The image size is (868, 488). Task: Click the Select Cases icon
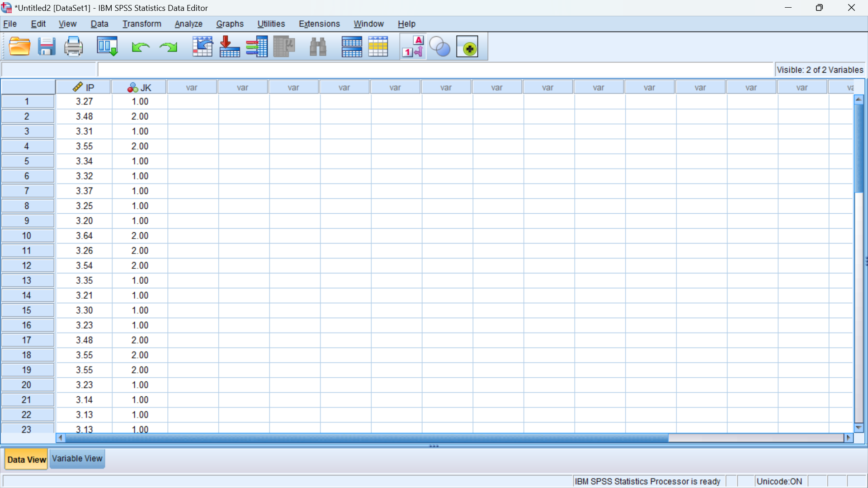(378, 47)
